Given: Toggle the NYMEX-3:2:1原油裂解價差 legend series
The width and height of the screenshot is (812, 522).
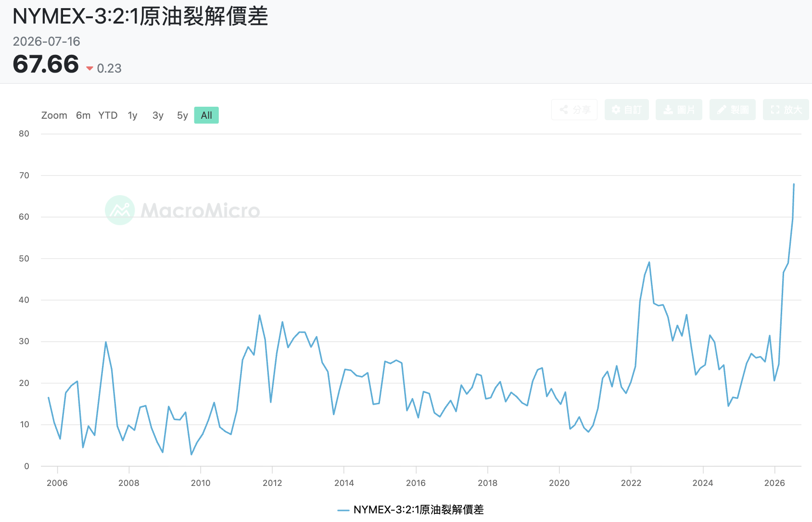Looking at the screenshot, I should click(x=411, y=510).
